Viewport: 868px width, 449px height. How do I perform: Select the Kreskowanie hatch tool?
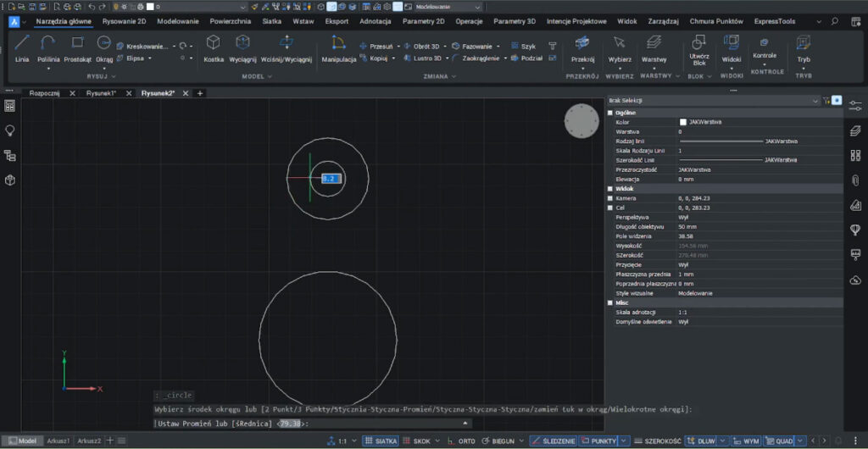142,47
